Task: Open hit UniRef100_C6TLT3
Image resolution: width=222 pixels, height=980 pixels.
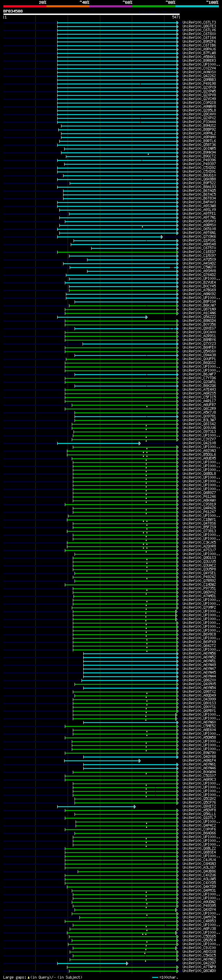Action: click(199, 23)
